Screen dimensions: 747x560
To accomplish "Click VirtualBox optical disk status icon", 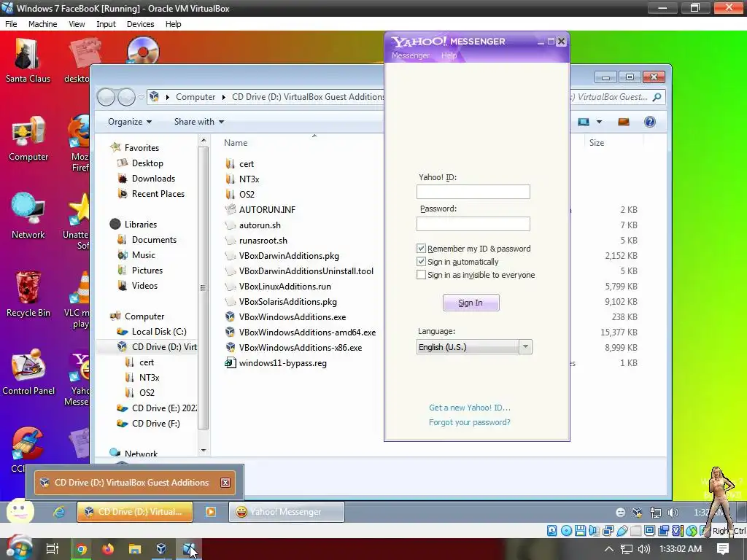I will (566, 531).
